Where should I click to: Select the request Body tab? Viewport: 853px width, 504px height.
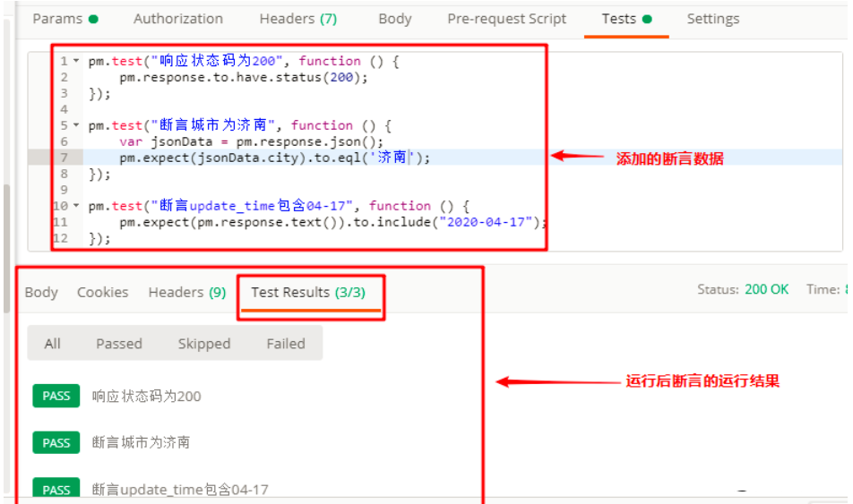pyautogui.click(x=394, y=19)
